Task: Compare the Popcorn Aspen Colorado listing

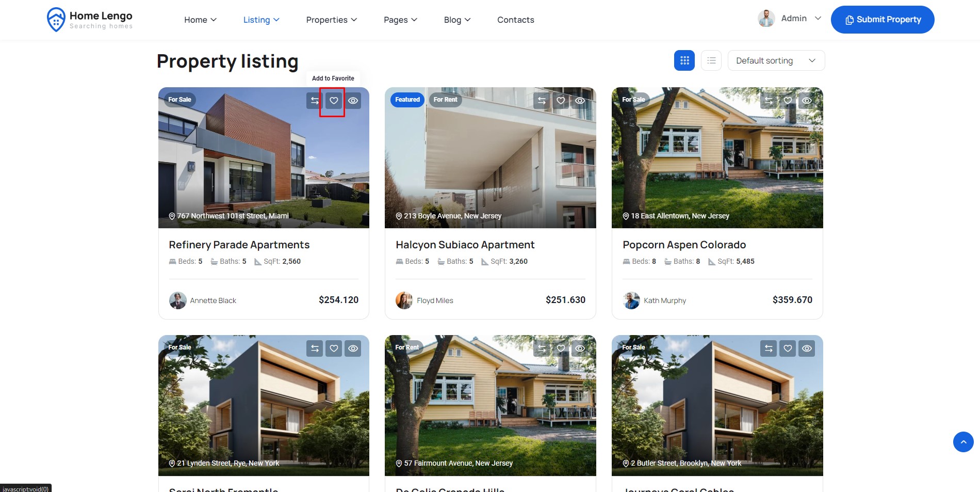Action: coord(769,101)
